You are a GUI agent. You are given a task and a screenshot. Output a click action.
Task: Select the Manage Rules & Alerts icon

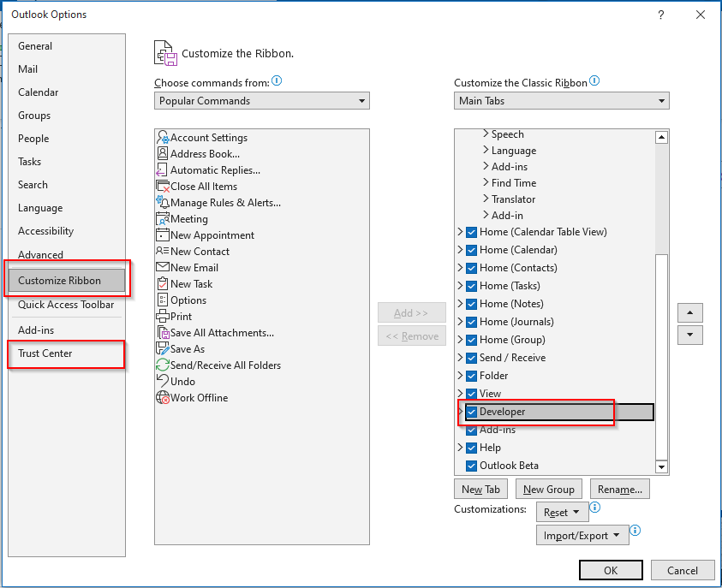click(x=163, y=202)
